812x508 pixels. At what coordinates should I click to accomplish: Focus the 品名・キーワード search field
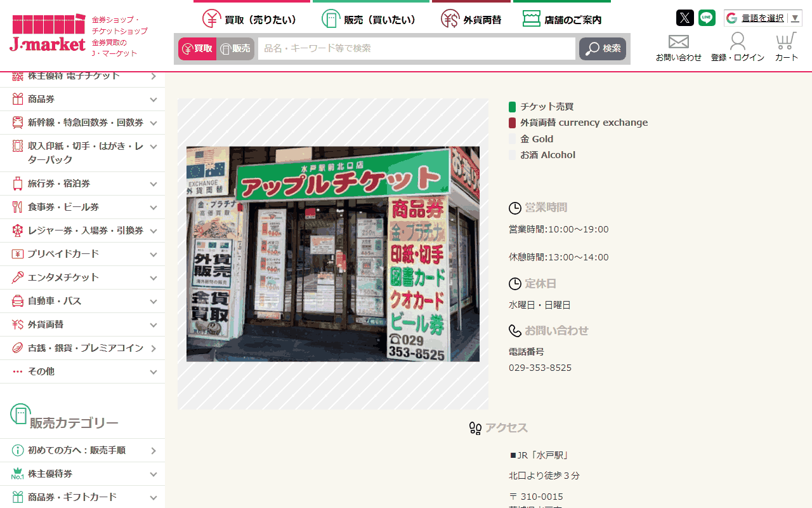[417, 49]
